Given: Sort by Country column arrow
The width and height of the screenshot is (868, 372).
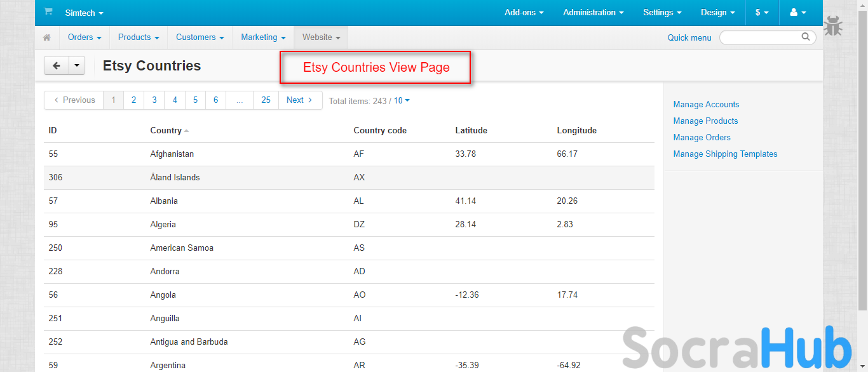Looking at the screenshot, I should pos(186,131).
